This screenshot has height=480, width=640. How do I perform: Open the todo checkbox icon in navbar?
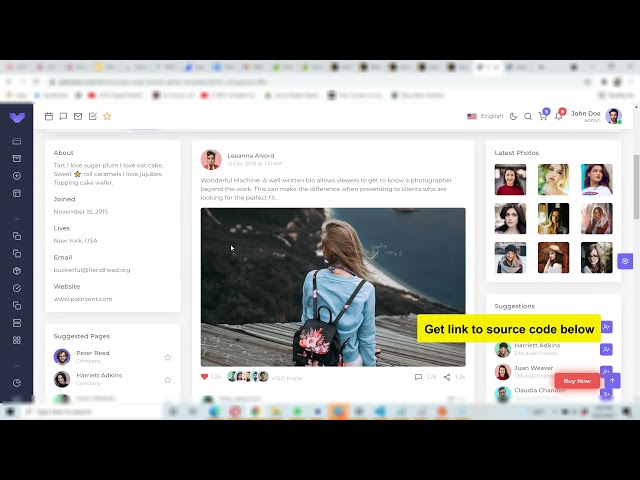(x=93, y=116)
